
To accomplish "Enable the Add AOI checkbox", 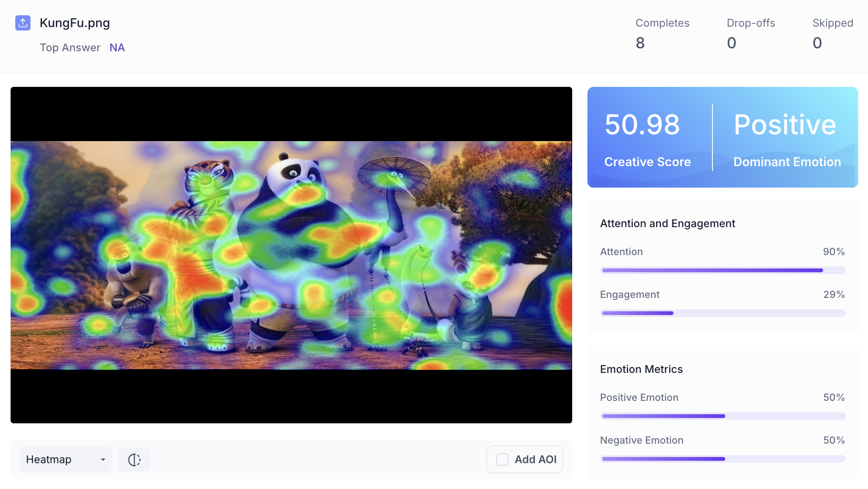I will 502,460.
